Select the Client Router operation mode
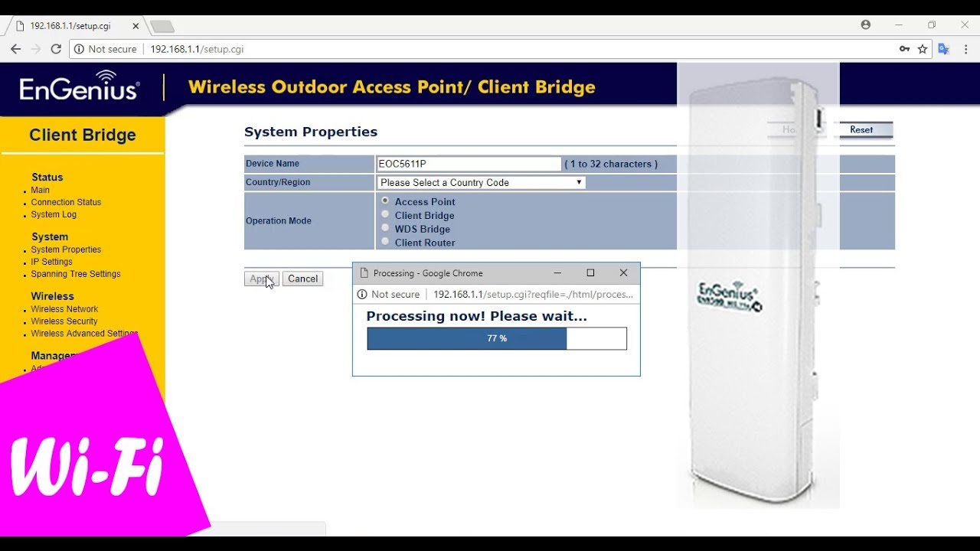The height and width of the screenshot is (551, 980). pyautogui.click(x=385, y=241)
